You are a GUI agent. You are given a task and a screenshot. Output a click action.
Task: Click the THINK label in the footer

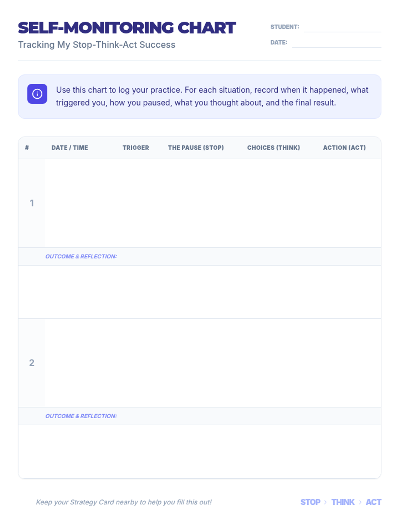click(x=343, y=502)
